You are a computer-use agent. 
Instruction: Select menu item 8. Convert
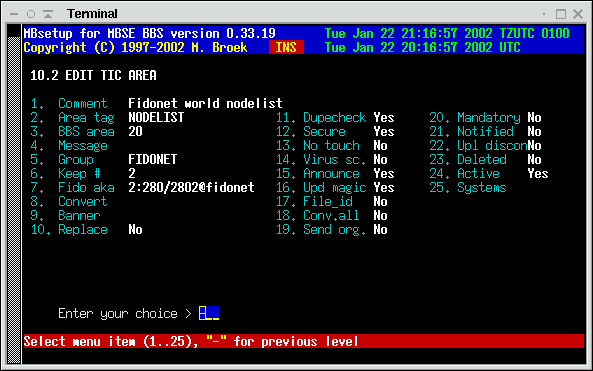69,201
